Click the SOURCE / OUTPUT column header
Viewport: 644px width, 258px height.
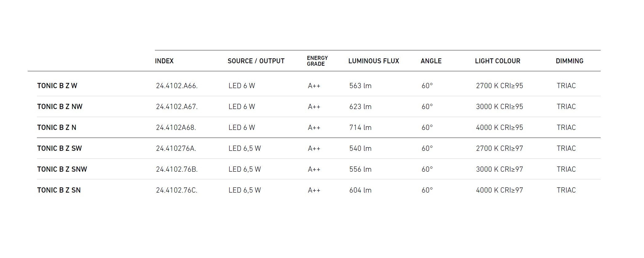point(256,61)
